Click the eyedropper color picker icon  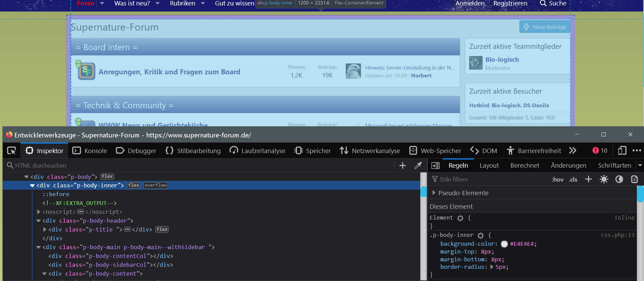(418, 165)
